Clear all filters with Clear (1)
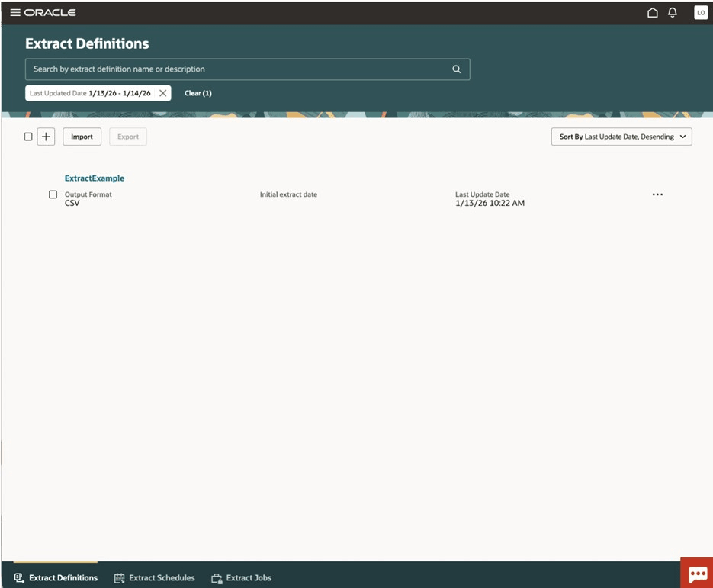Image resolution: width=713 pixels, height=588 pixels. [x=198, y=92]
